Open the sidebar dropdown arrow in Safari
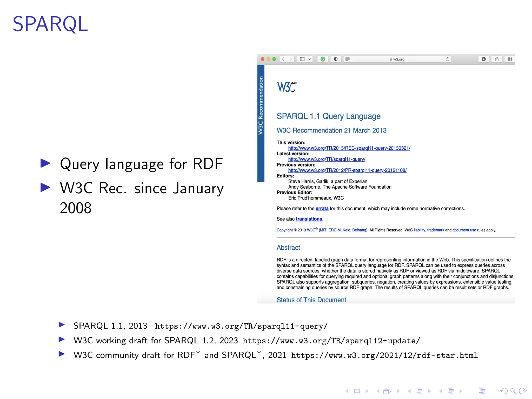Screen dimensions: 532x399 [310, 59]
